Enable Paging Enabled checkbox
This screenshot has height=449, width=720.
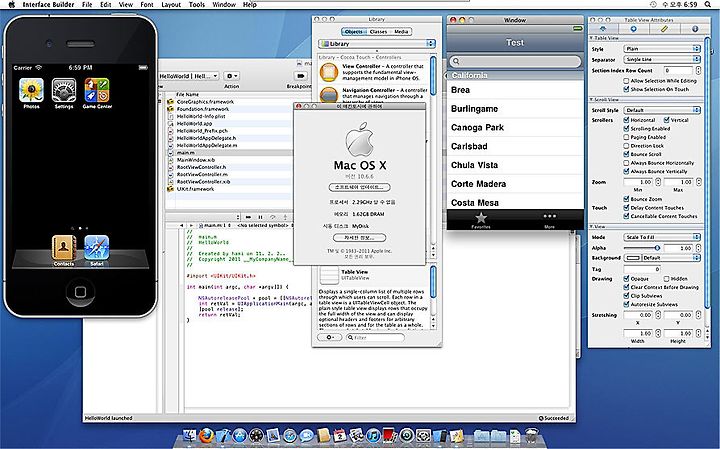[x=626, y=137]
